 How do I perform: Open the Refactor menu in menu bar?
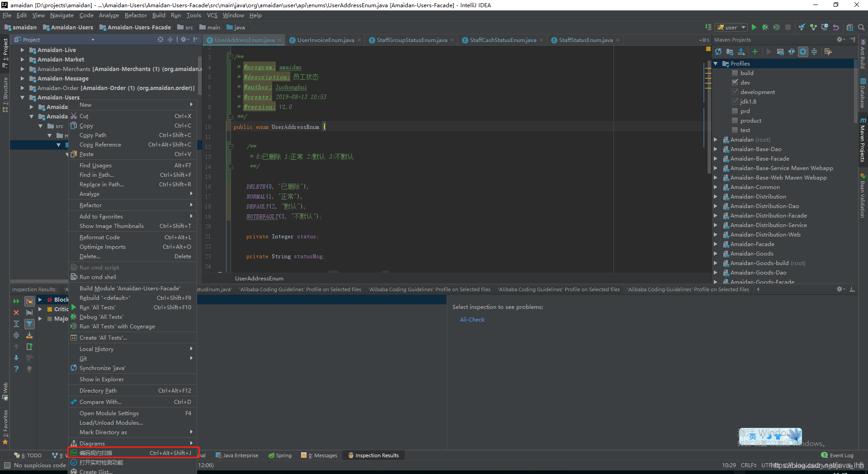pos(136,15)
